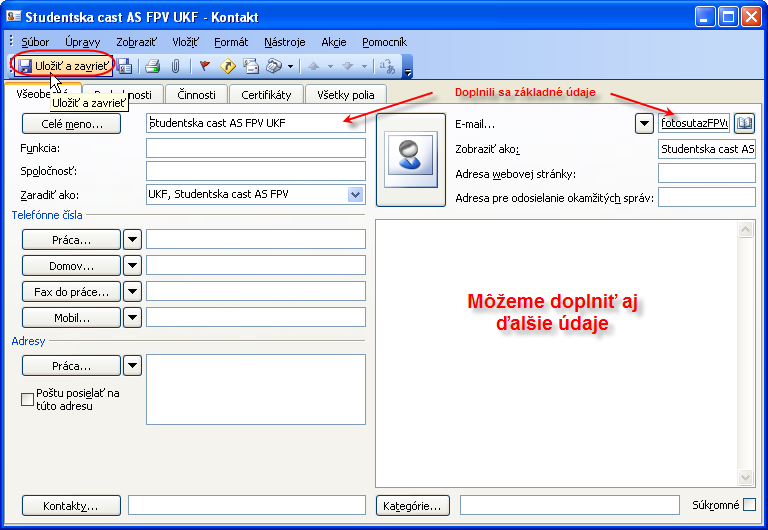Click the yellow map directions icon
Screen dimensions: 768x530
coord(228,66)
